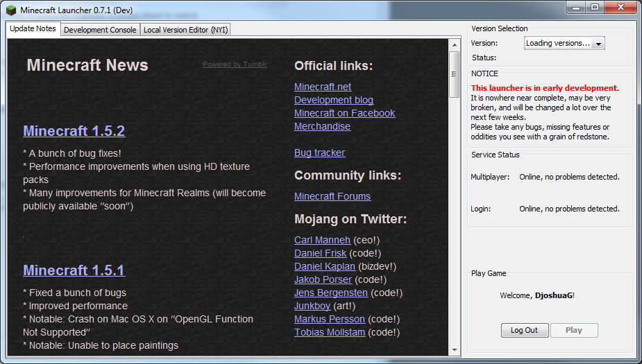Close the Minecraft Launcher window

point(620,8)
